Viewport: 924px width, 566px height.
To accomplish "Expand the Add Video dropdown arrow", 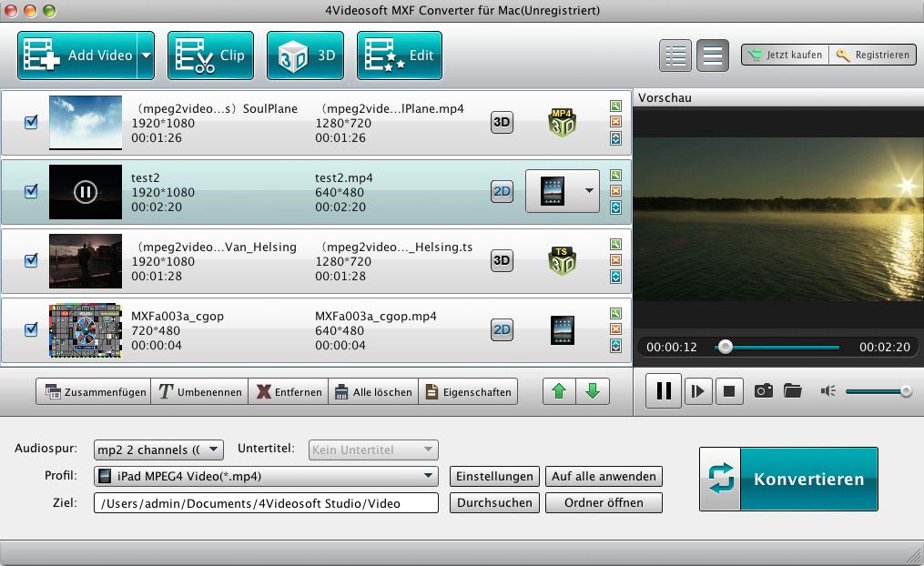I will pos(146,56).
